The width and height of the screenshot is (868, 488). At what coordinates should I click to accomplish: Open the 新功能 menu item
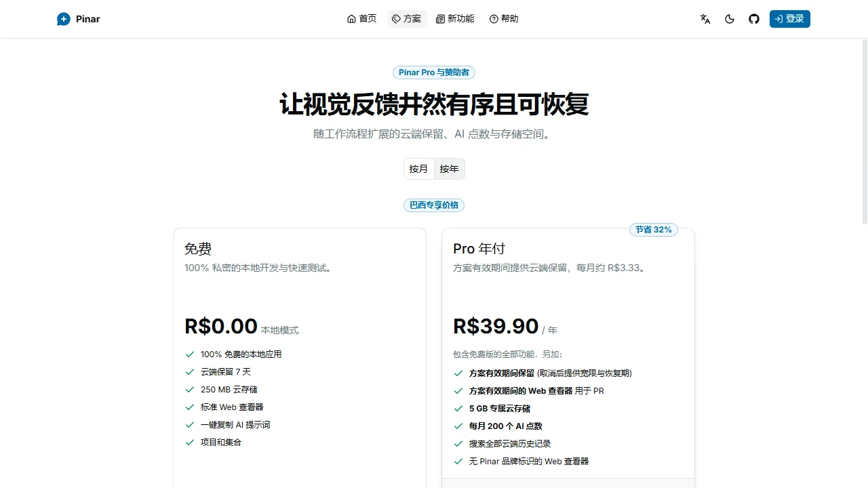455,19
